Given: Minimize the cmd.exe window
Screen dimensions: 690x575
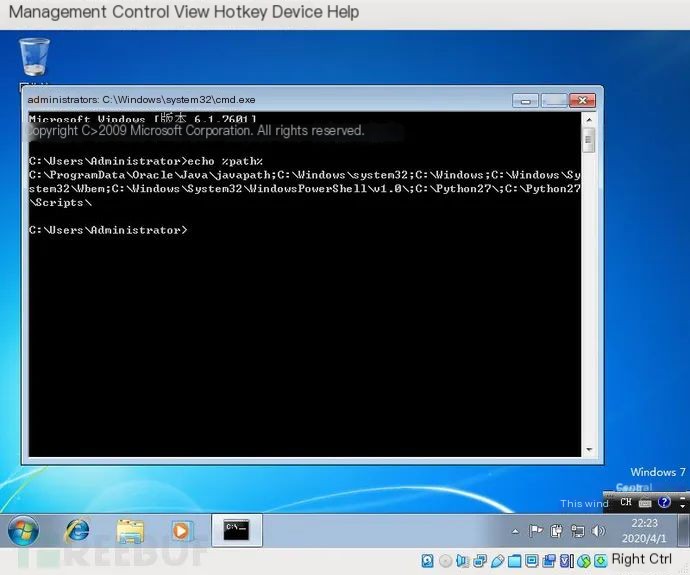Looking at the screenshot, I should click(x=525, y=101).
